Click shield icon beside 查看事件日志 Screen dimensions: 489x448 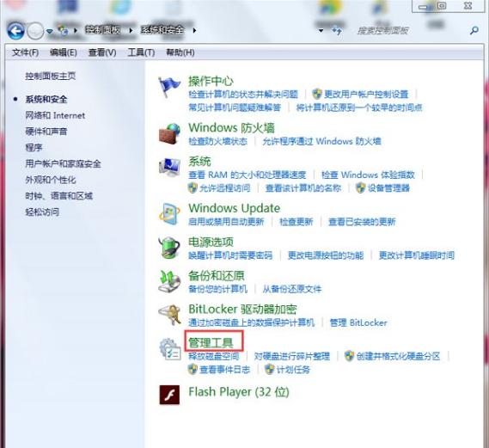click(193, 370)
